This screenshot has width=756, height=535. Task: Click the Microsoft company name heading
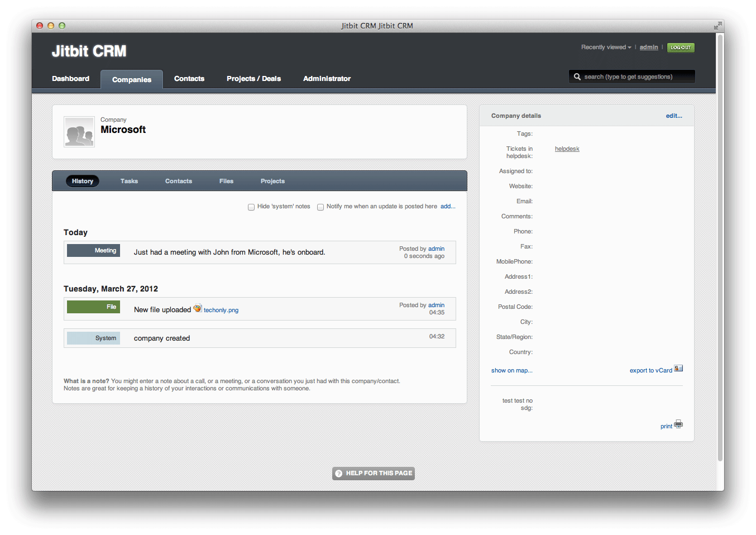tap(123, 130)
